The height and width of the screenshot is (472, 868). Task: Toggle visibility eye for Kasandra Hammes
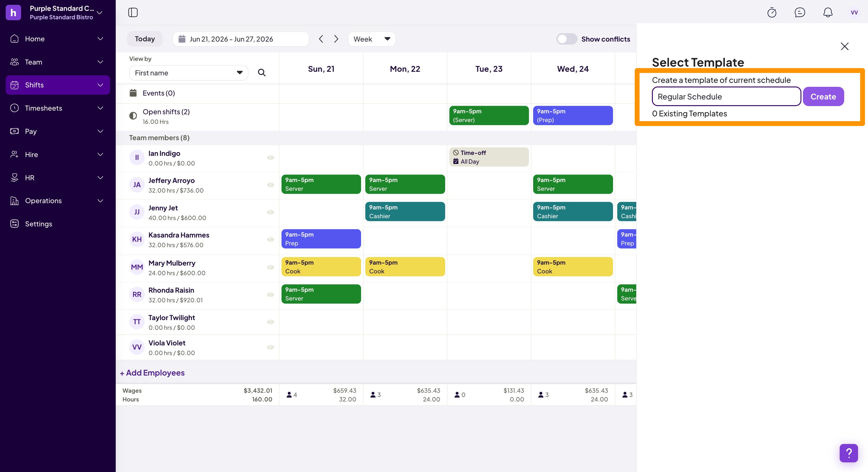click(x=270, y=239)
